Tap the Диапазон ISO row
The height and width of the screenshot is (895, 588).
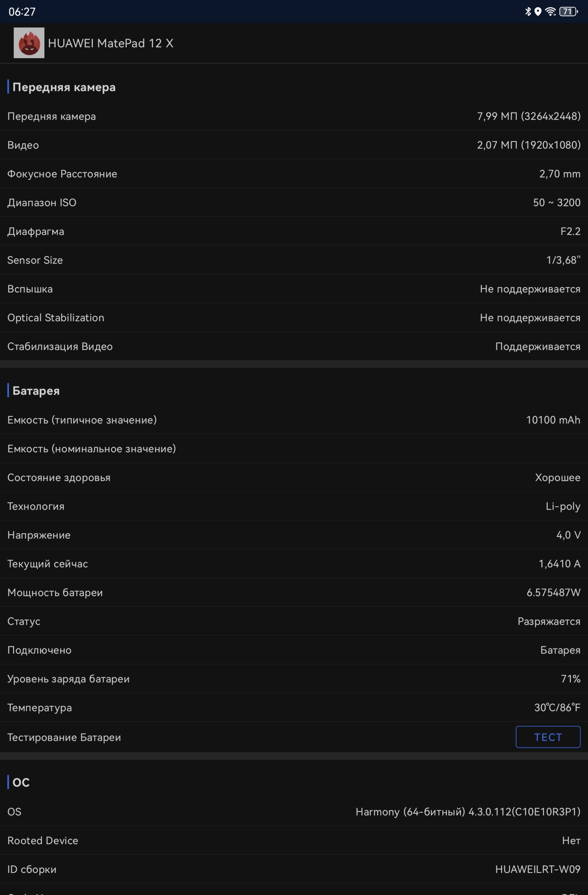click(294, 202)
